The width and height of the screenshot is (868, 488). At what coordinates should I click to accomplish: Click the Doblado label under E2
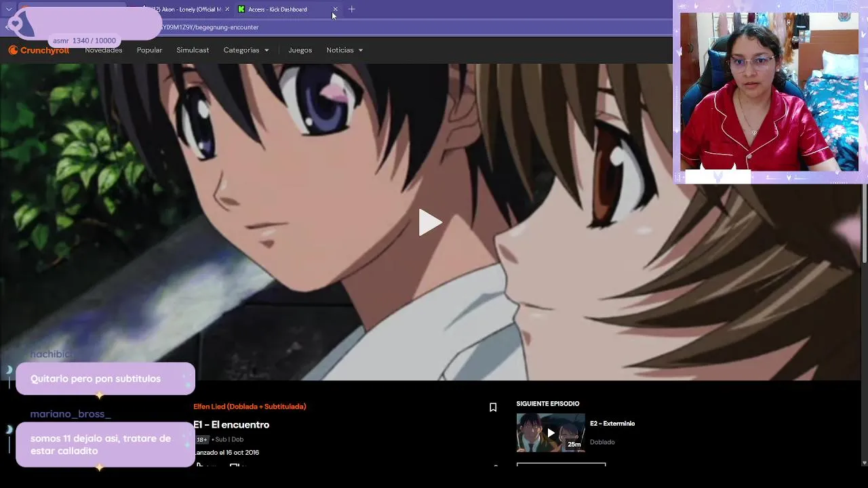[x=602, y=442]
